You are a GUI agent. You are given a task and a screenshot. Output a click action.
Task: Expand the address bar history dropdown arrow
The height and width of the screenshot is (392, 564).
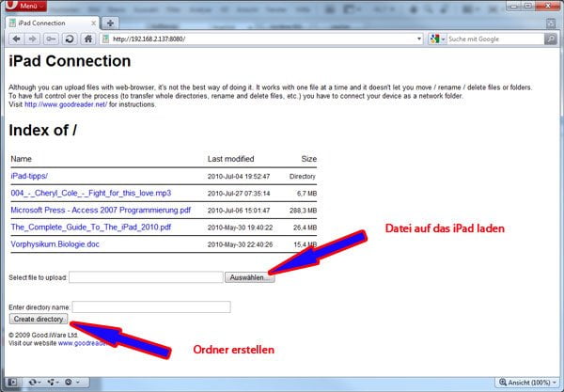click(x=417, y=39)
